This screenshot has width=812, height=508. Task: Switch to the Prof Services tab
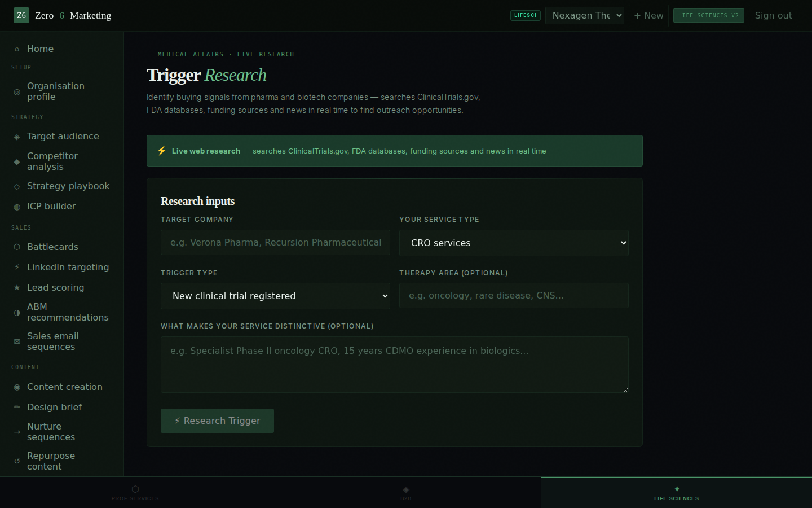(135, 493)
